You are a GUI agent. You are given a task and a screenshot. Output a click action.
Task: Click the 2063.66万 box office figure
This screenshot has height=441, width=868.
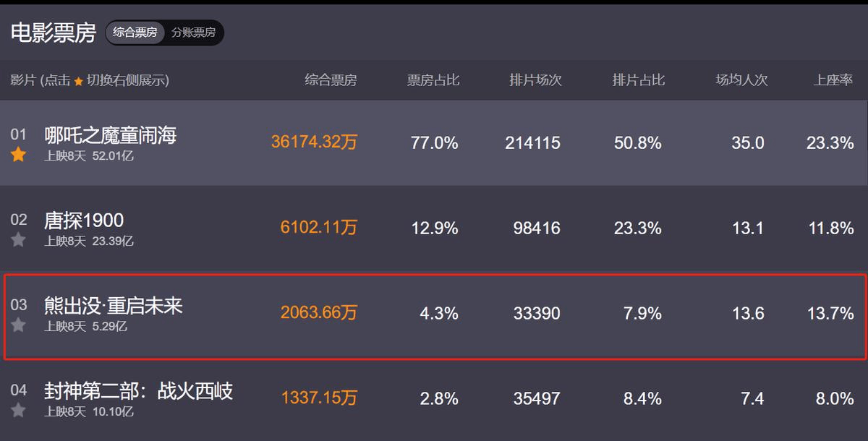pos(319,313)
